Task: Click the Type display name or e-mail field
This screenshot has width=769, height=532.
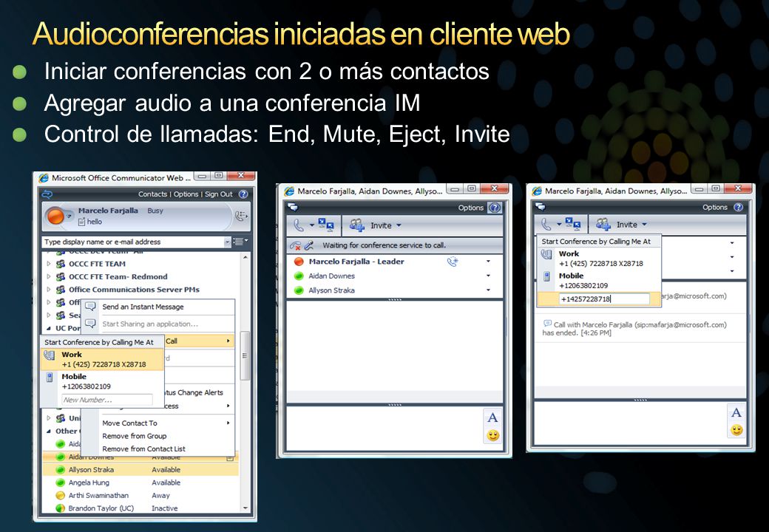Action: (133, 242)
